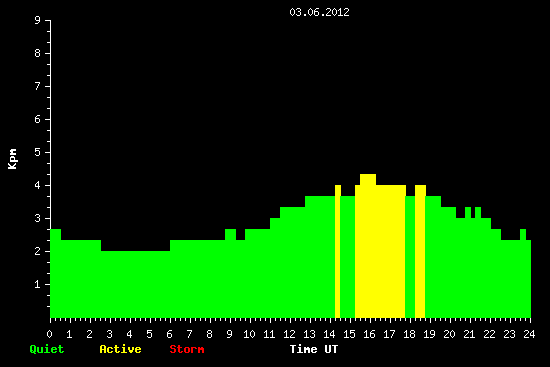Click the Time UT axis title
This screenshot has width=550, height=367.
[314, 349]
